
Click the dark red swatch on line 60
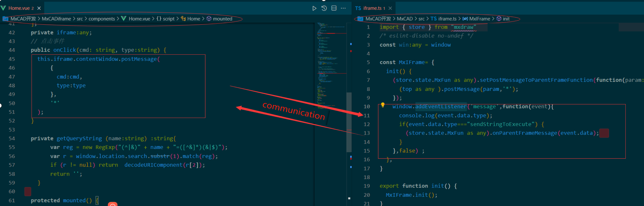(28, 192)
